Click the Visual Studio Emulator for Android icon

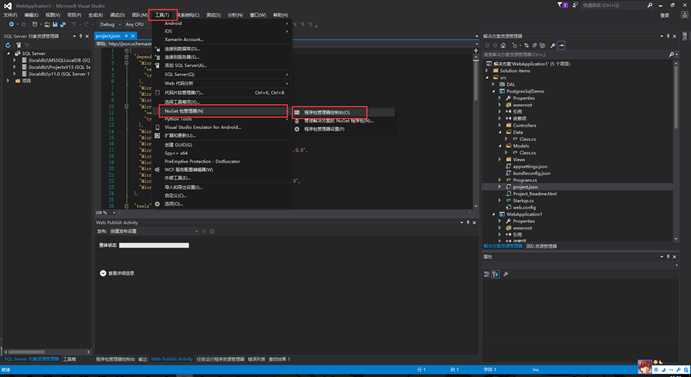point(157,127)
